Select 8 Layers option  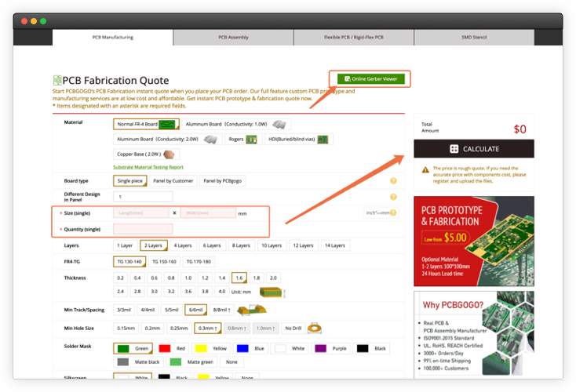coord(241,245)
